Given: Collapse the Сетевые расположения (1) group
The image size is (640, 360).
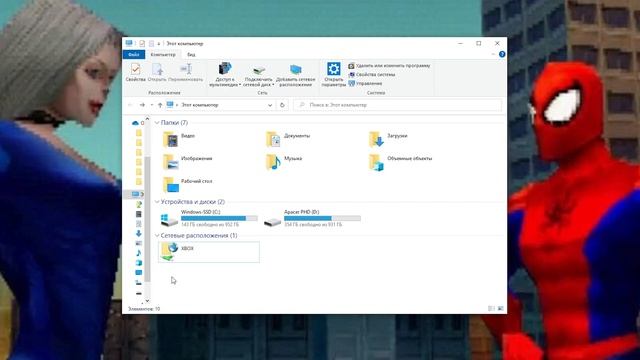Looking at the screenshot, I should coord(157,236).
